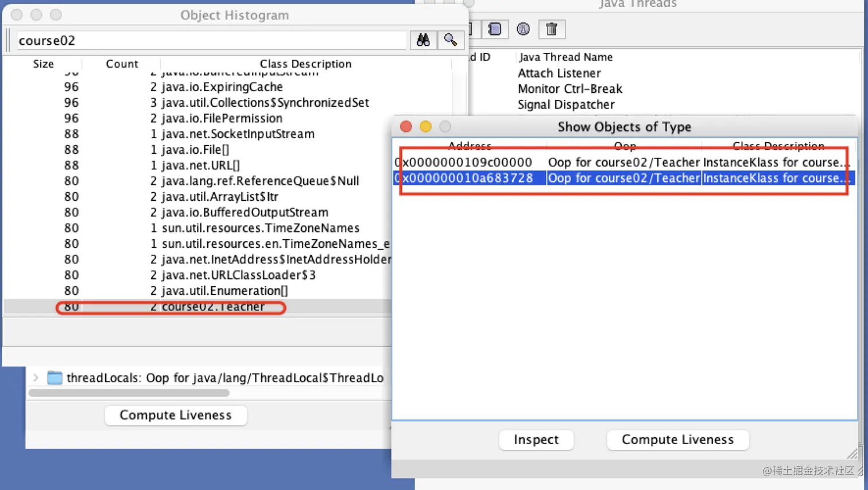Click the Address column header
This screenshot has height=490, width=868.
point(470,146)
